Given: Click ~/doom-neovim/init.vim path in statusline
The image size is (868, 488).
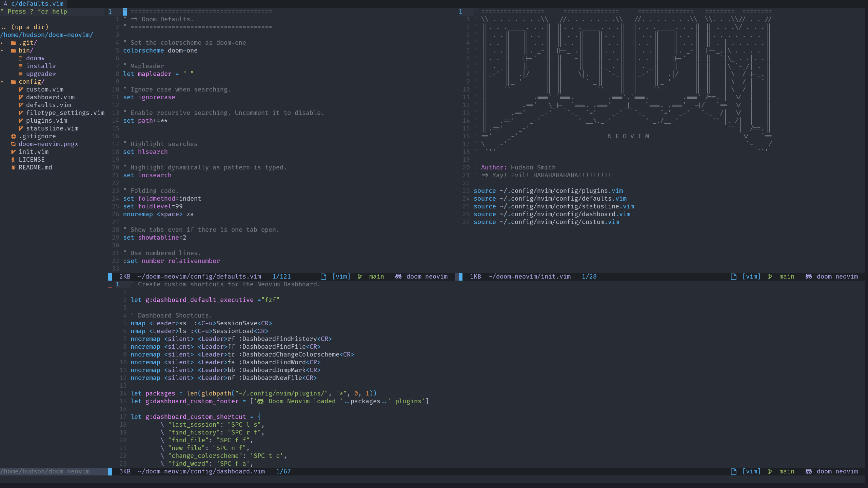Looking at the screenshot, I should [x=530, y=277].
